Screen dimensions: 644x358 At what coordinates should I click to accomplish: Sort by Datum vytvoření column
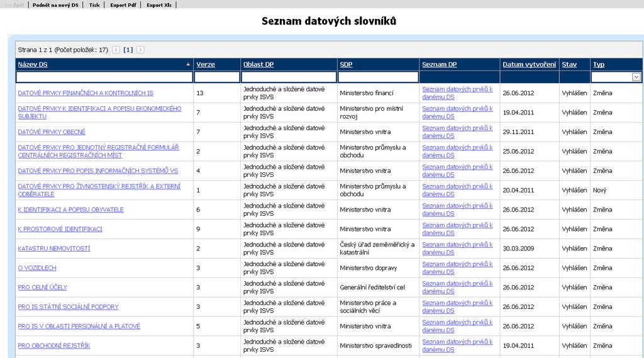pos(529,65)
